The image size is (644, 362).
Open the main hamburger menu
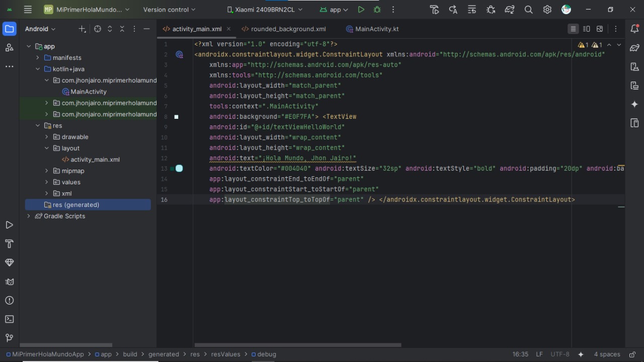pyautogui.click(x=28, y=10)
